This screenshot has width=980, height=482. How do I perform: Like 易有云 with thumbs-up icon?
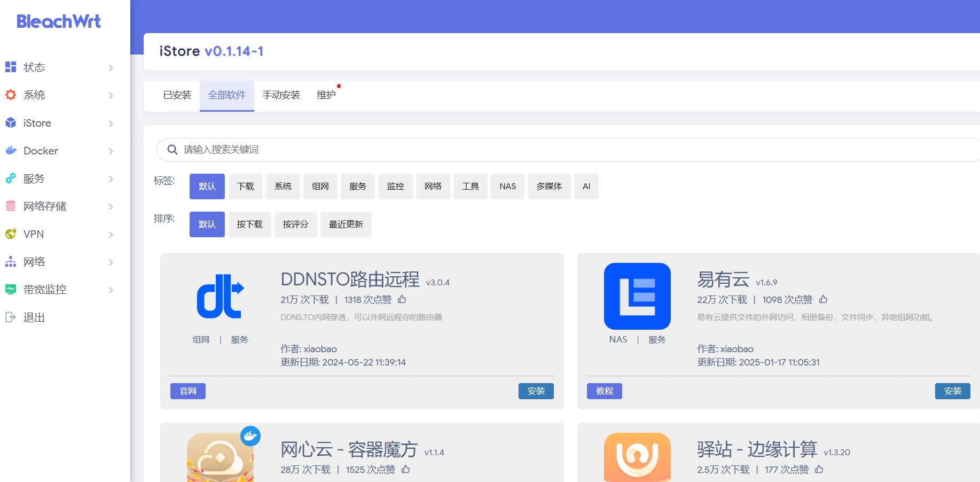point(823,299)
